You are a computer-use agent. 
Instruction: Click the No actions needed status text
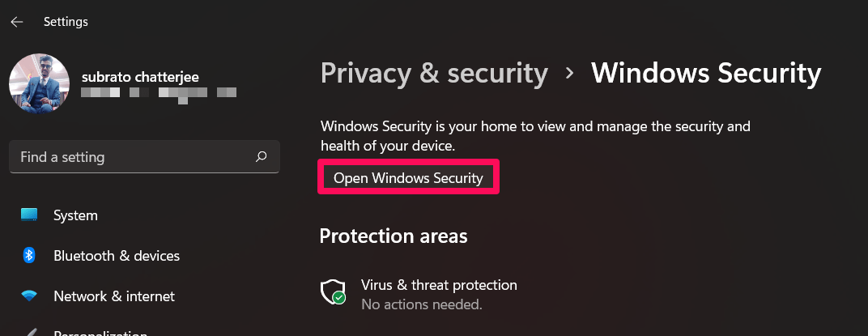pyautogui.click(x=421, y=305)
